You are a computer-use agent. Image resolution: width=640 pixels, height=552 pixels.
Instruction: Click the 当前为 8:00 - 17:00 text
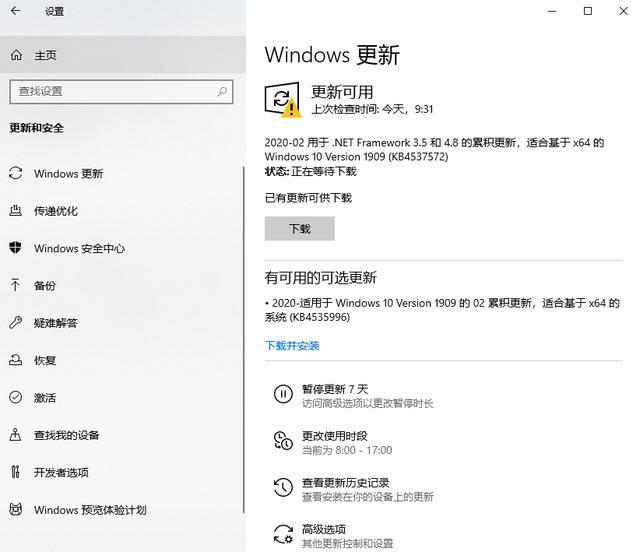347,450
